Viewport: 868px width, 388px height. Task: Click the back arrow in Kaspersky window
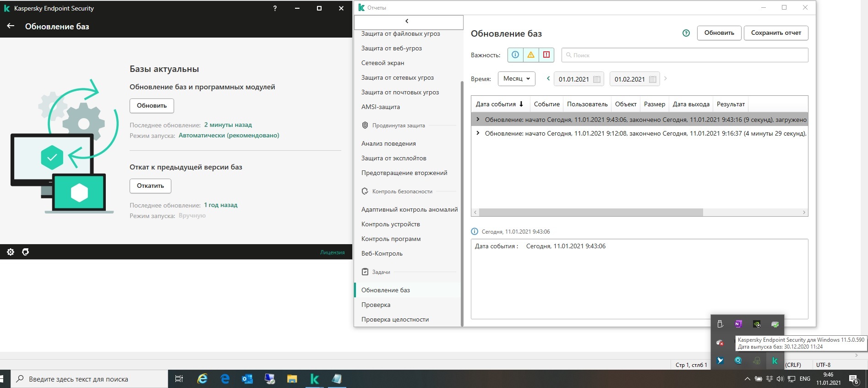coord(11,26)
